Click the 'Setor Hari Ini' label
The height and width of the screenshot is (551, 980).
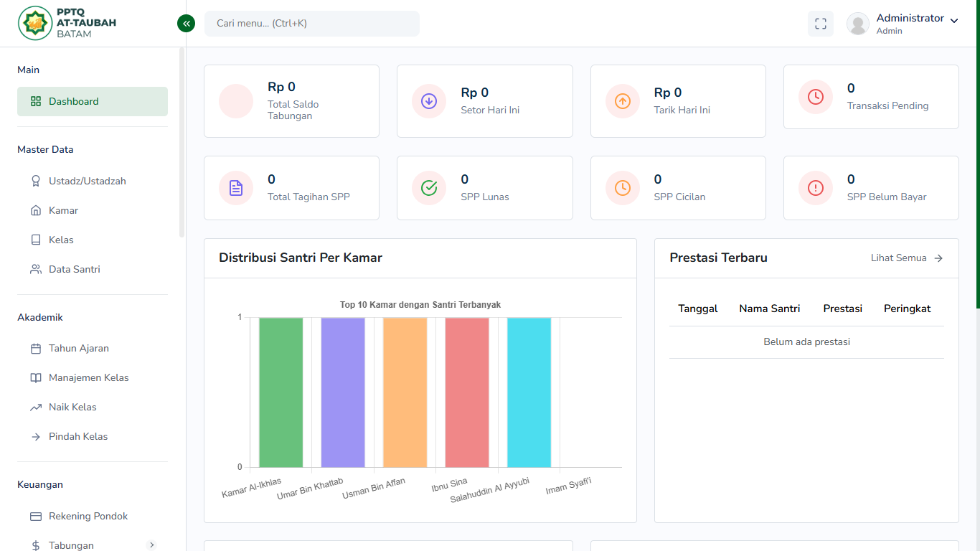coord(490,110)
